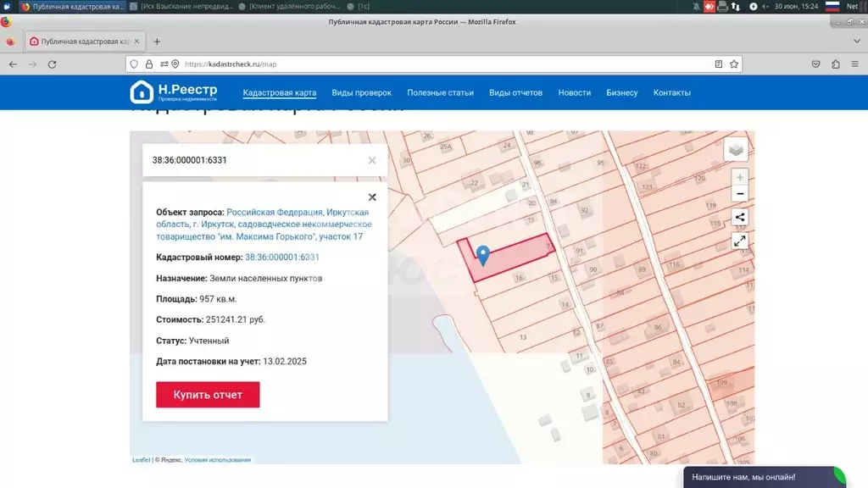
Task: Zoom in on the cadastral map
Action: coord(740,178)
